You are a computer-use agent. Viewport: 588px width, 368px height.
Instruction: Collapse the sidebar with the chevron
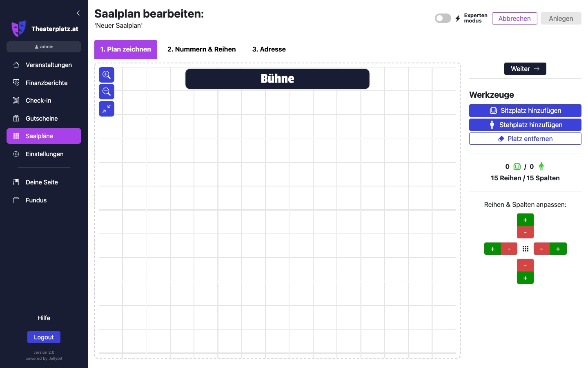(78, 13)
